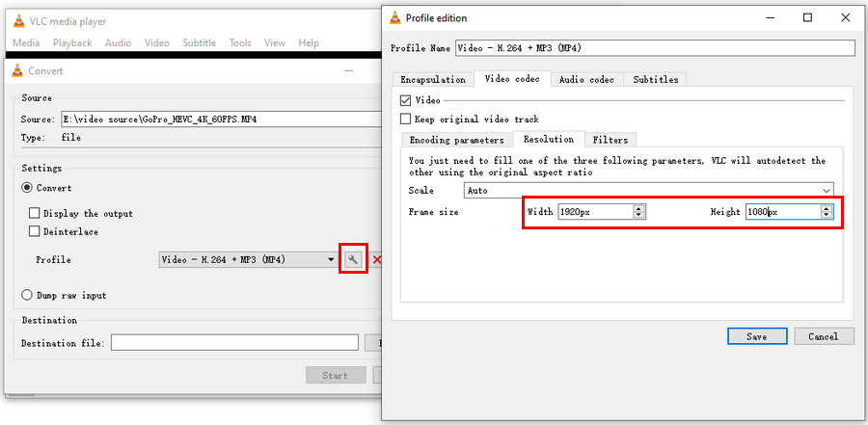Click the Width spinner arrows
This screenshot has height=425, width=868.
tap(638, 211)
